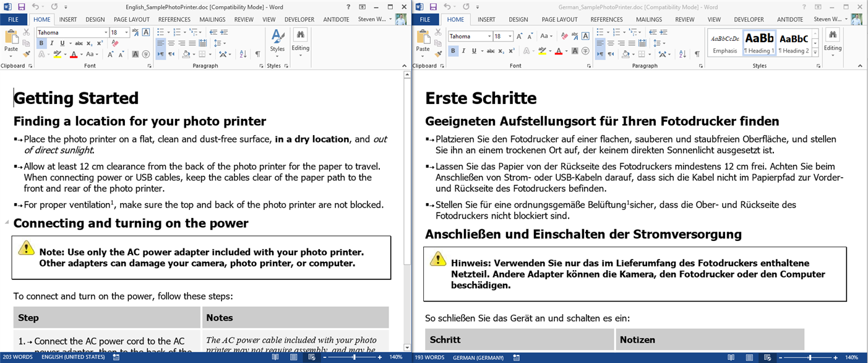Image resolution: width=868 pixels, height=363 pixels.
Task: Click Format Painter in the German document window
Action: coord(437,54)
